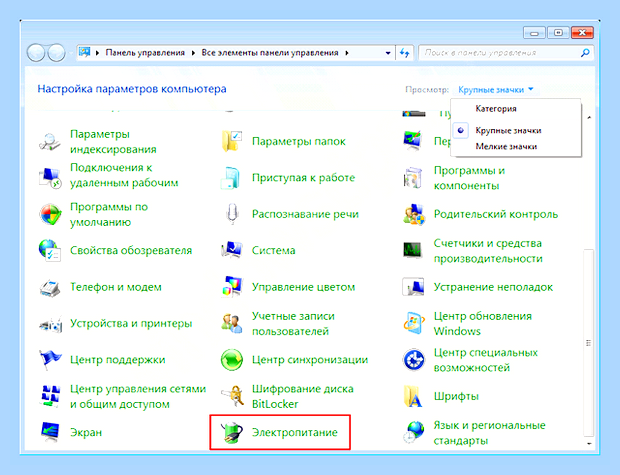This screenshot has height=475, width=620.
Task: Open the Система link
Action: tap(274, 250)
